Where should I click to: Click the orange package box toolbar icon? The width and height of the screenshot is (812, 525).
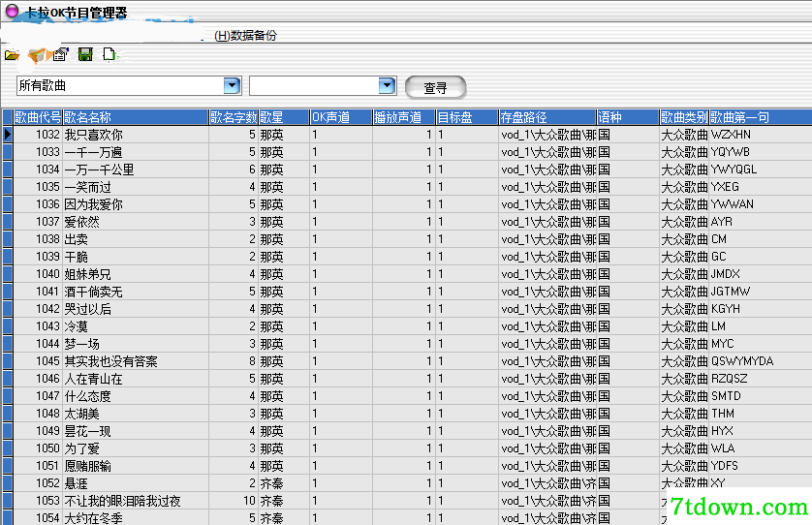click(x=37, y=55)
